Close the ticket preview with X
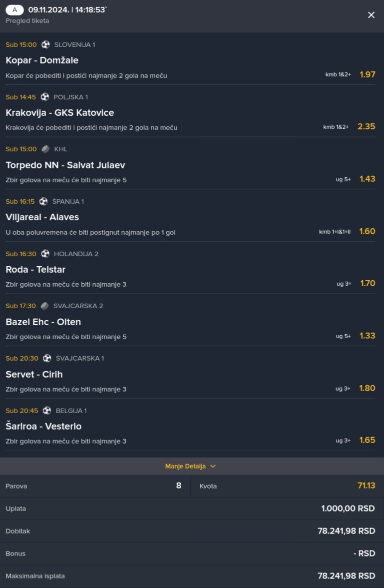Image resolution: width=384 pixels, height=588 pixels. click(x=371, y=15)
